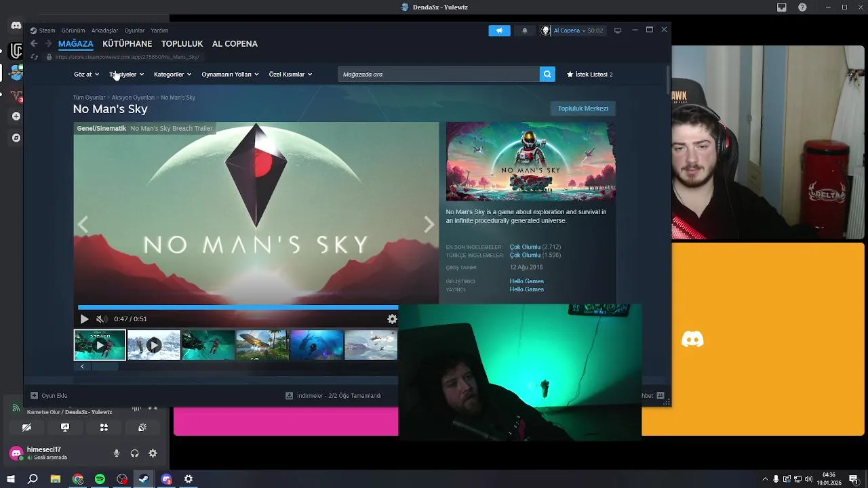Open the Oyunlar menu
This screenshot has width=868, height=488.
point(134,30)
